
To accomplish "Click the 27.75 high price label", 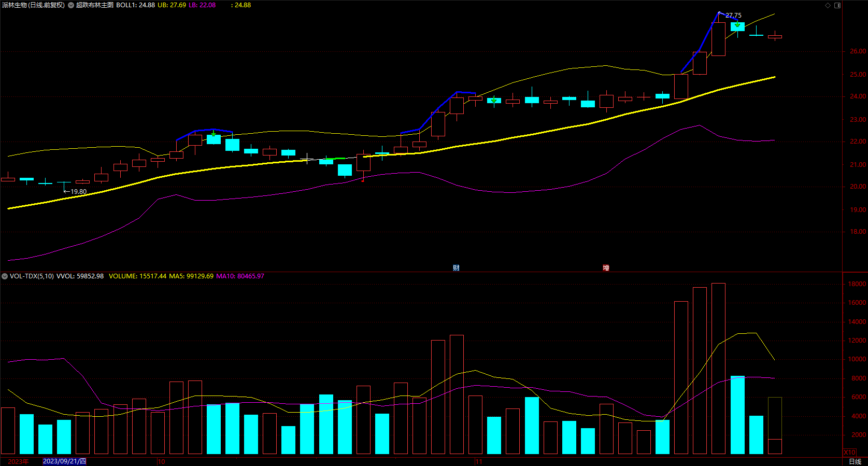I will [733, 16].
